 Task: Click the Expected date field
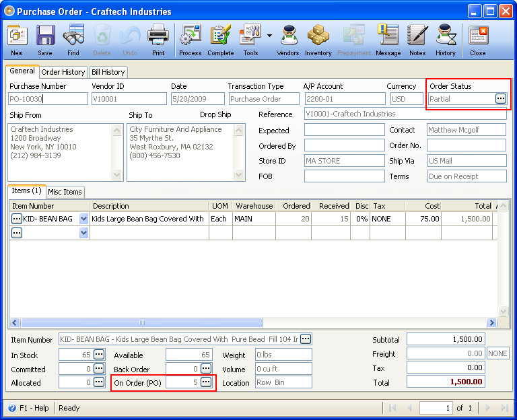[x=345, y=130]
